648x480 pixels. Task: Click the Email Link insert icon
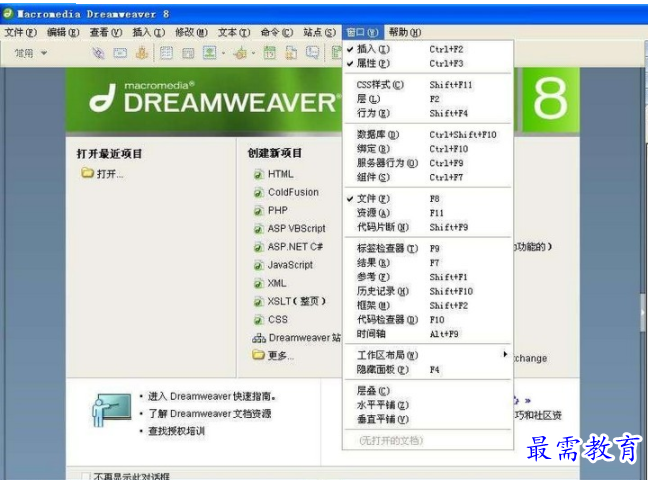click(x=120, y=53)
